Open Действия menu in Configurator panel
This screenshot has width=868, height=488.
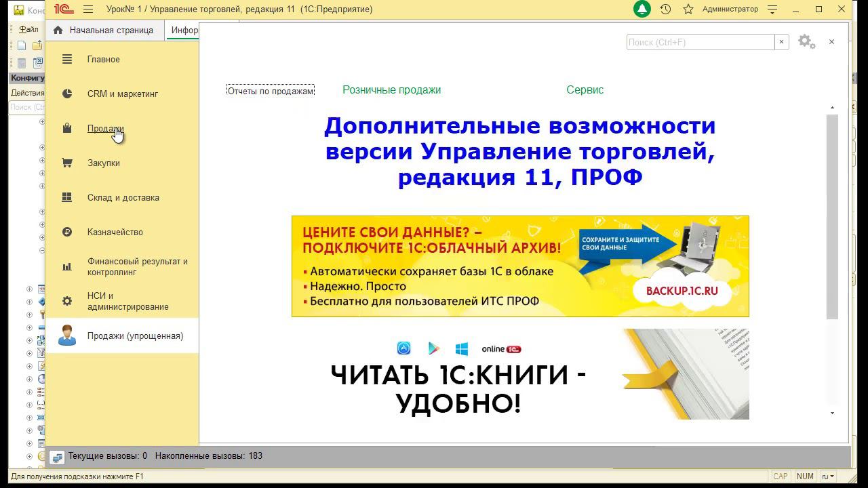(x=28, y=93)
